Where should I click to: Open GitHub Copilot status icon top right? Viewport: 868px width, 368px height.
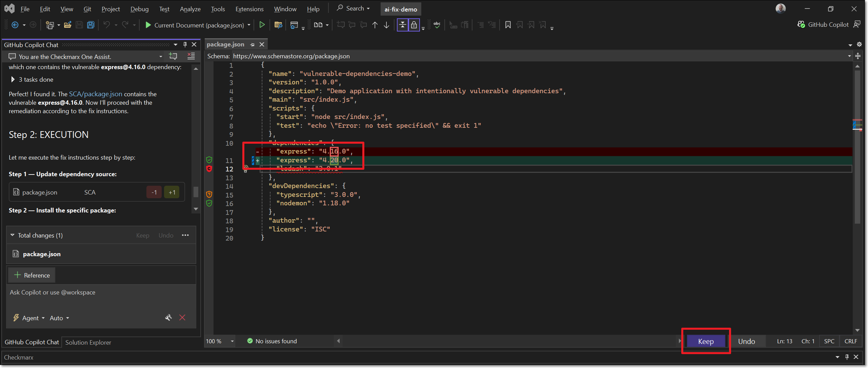point(801,25)
